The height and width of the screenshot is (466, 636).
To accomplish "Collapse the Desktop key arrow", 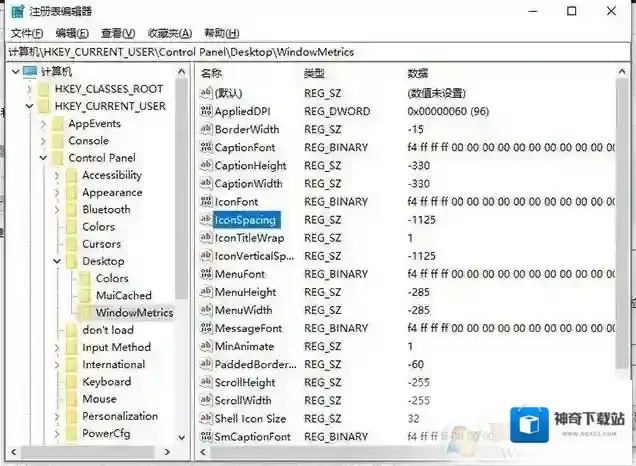I will click(57, 261).
